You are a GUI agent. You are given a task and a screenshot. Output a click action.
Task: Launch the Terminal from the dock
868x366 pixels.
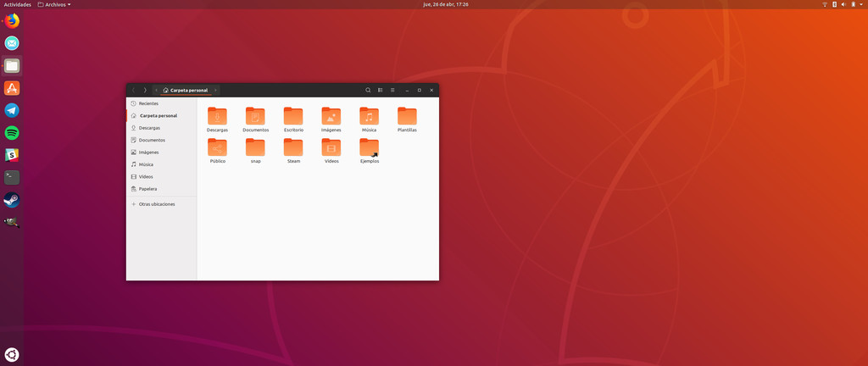point(12,177)
